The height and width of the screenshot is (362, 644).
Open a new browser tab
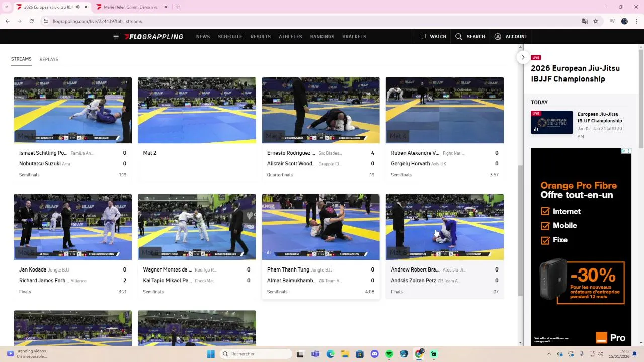pyautogui.click(x=178, y=7)
